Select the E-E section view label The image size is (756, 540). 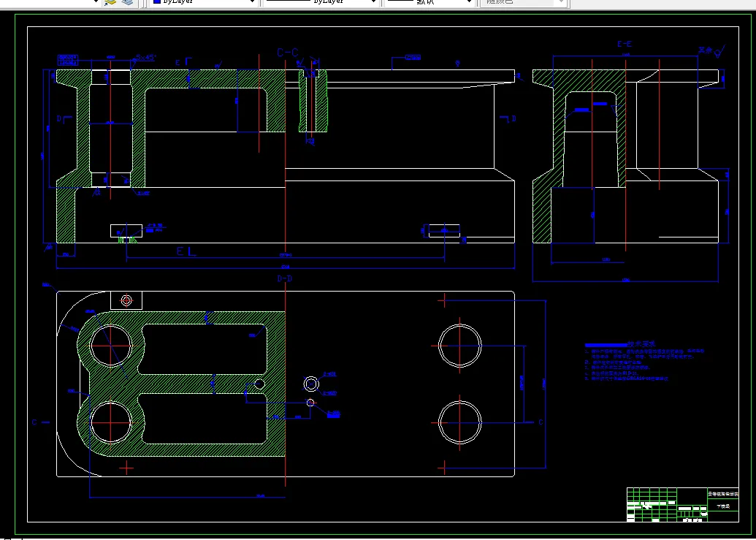coord(625,44)
